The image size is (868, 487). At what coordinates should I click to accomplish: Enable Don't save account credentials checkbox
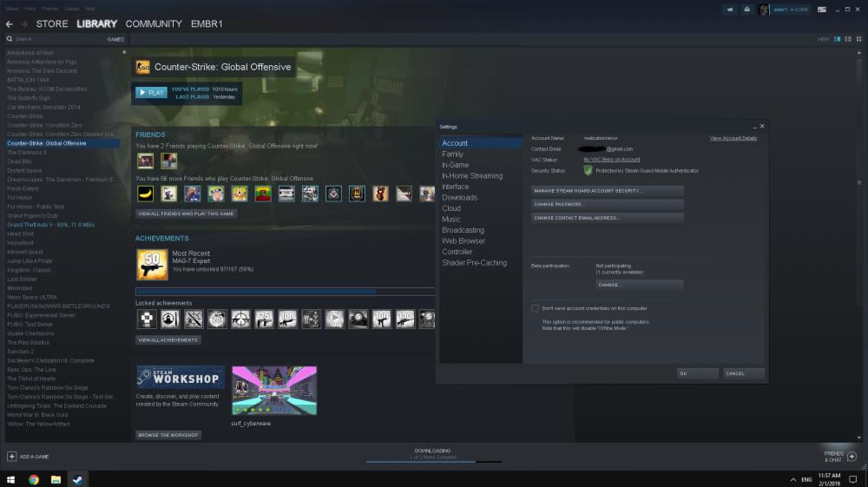(535, 308)
